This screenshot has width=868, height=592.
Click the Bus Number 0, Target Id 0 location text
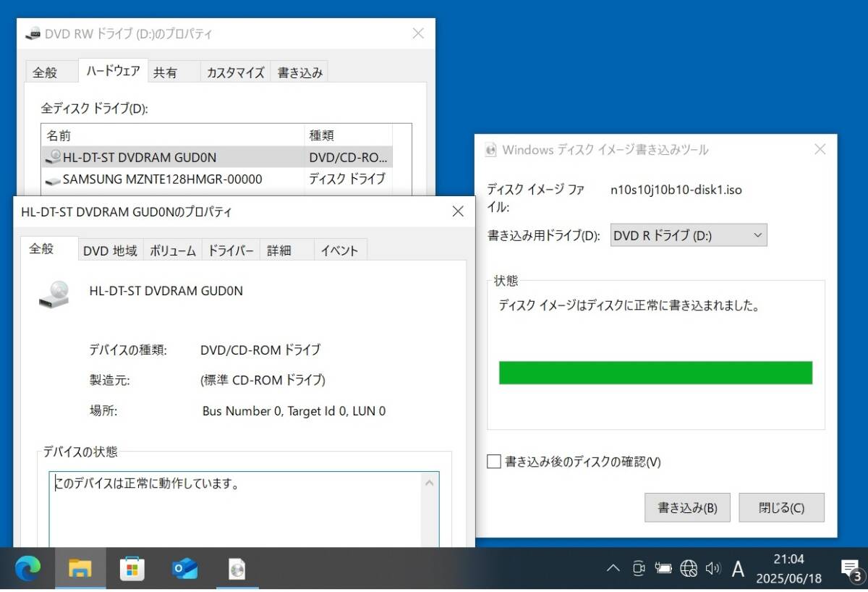(x=294, y=411)
